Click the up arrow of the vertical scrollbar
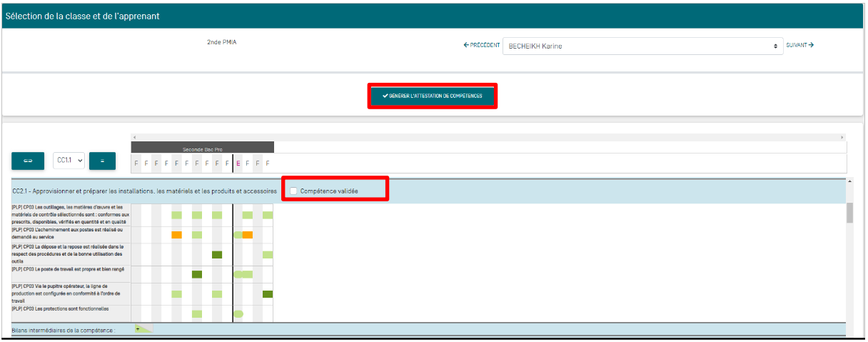This screenshot has height=342, width=868. tap(849, 181)
